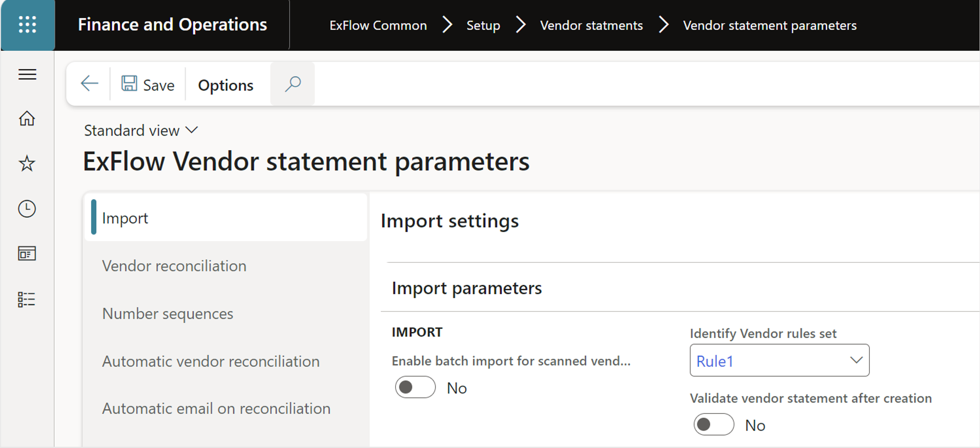980x448 pixels.
Task: Click the back arrow button
Action: pyautogui.click(x=89, y=84)
